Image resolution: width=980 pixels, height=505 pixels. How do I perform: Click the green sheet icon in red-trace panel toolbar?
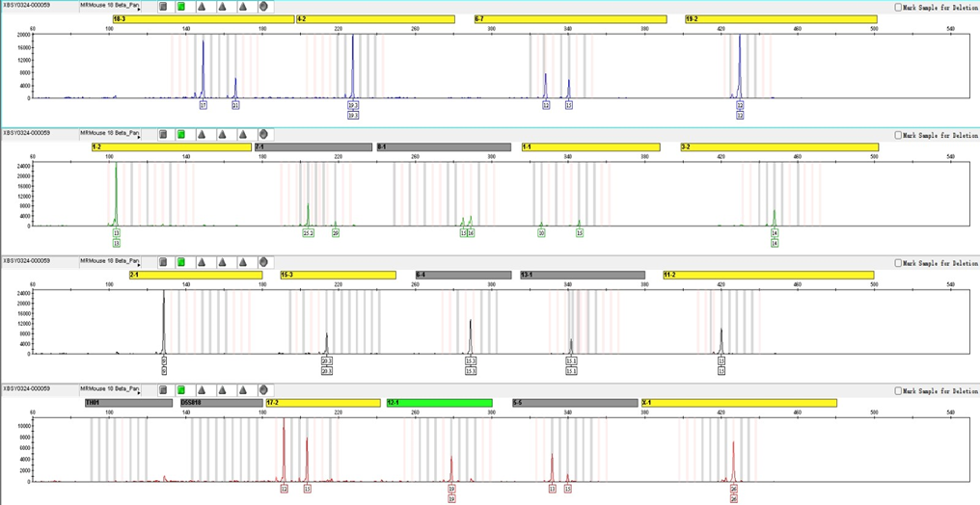point(181,389)
